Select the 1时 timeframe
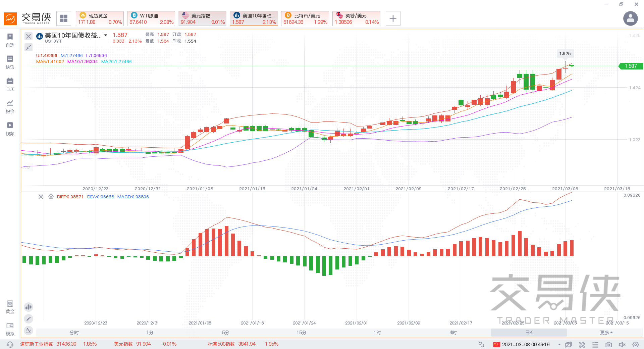This screenshot has width=644, height=349. 377,333
